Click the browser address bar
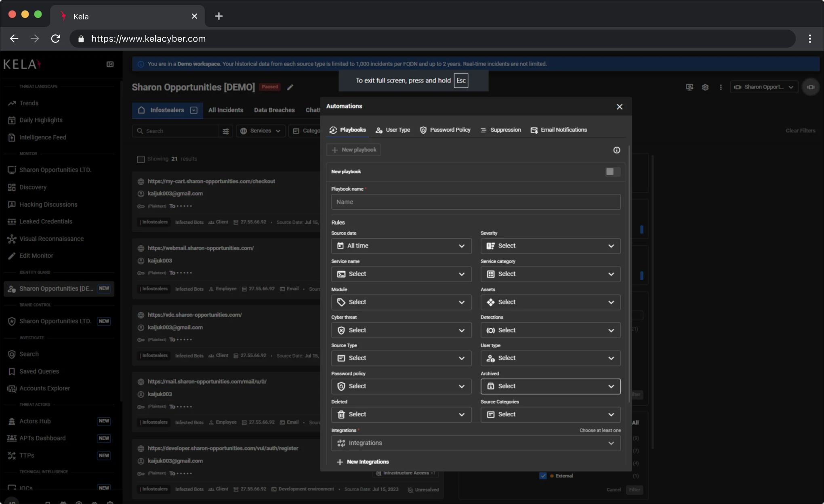Viewport: 824px width, 504px height. point(432,39)
